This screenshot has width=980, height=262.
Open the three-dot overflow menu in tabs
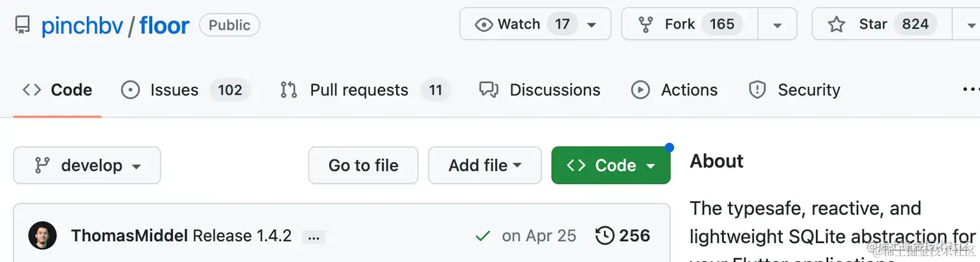970,89
